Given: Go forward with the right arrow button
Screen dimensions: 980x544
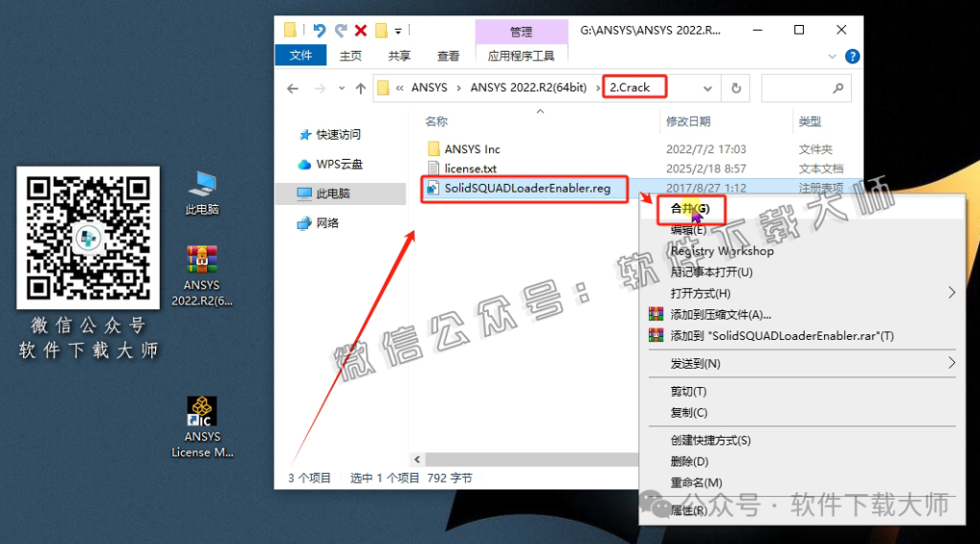Looking at the screenshot, I should [x=320, y=89].
